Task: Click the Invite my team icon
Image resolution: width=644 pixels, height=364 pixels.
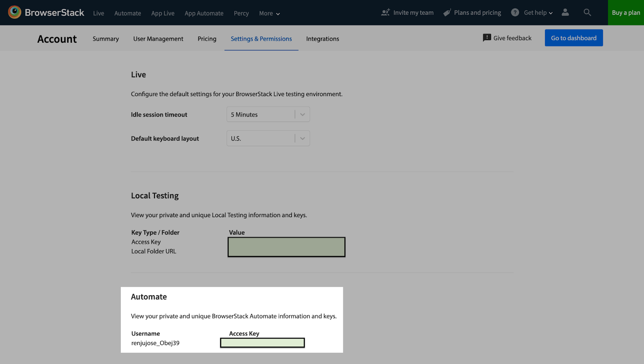Action: click(386, 12)
